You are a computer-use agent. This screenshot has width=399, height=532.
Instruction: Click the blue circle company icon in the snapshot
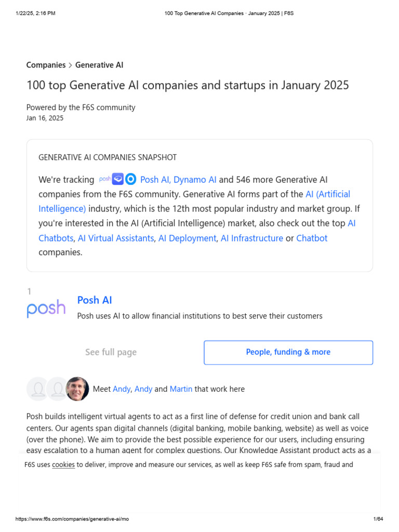point(131,179)
